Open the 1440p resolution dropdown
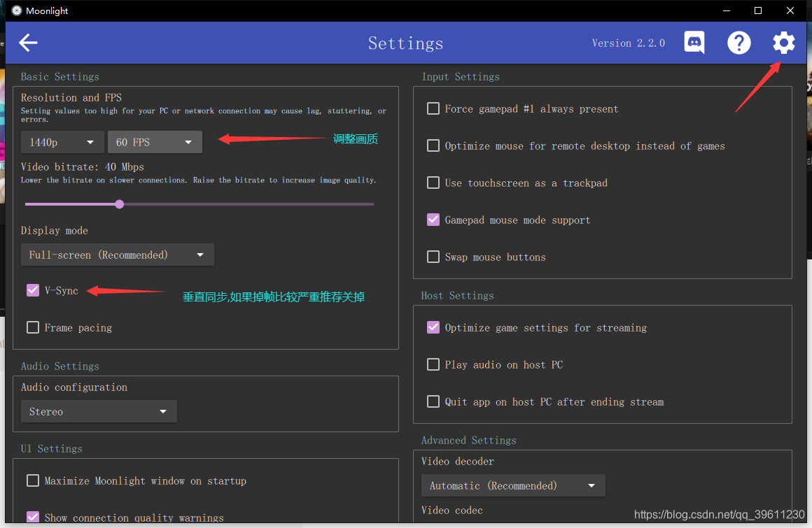This screenshot has height=528, width=812. (x=62, y=142)
